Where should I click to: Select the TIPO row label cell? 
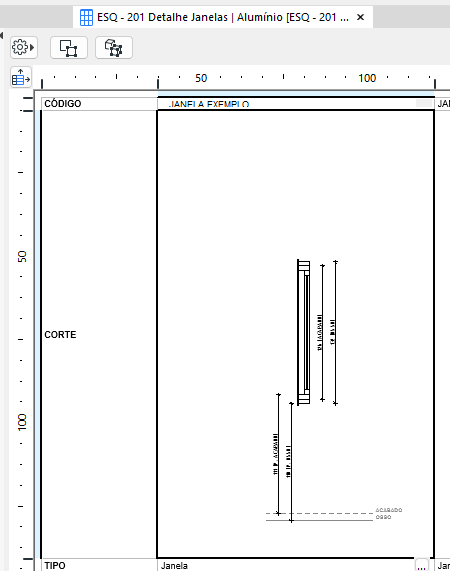(99, 565)
